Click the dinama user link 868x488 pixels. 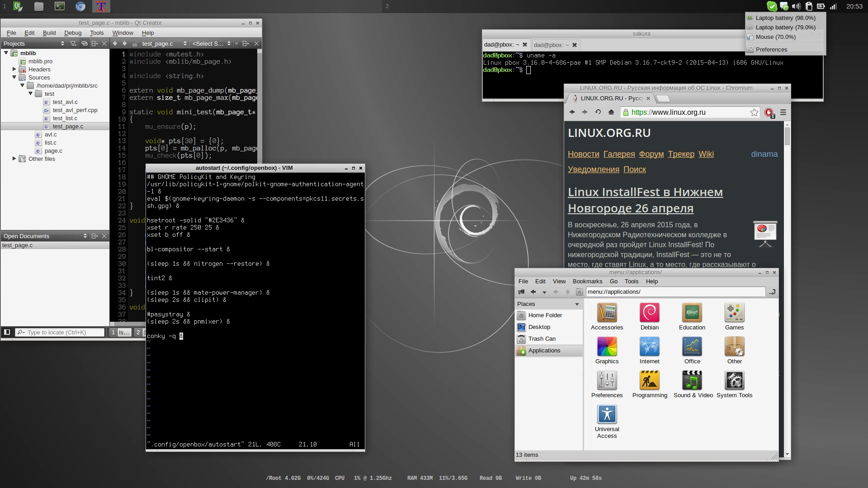click(x=764, y=154)
